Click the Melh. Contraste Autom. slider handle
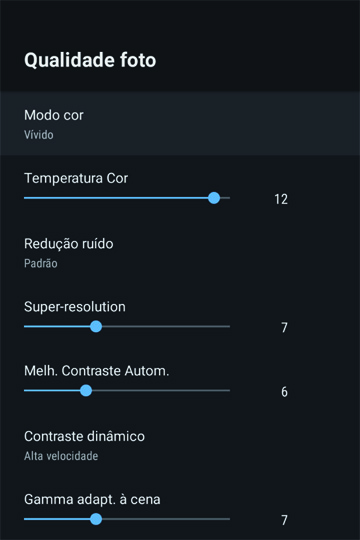Image resolution: width=360 pixels, height=540 pixels. tap(86, 391)
